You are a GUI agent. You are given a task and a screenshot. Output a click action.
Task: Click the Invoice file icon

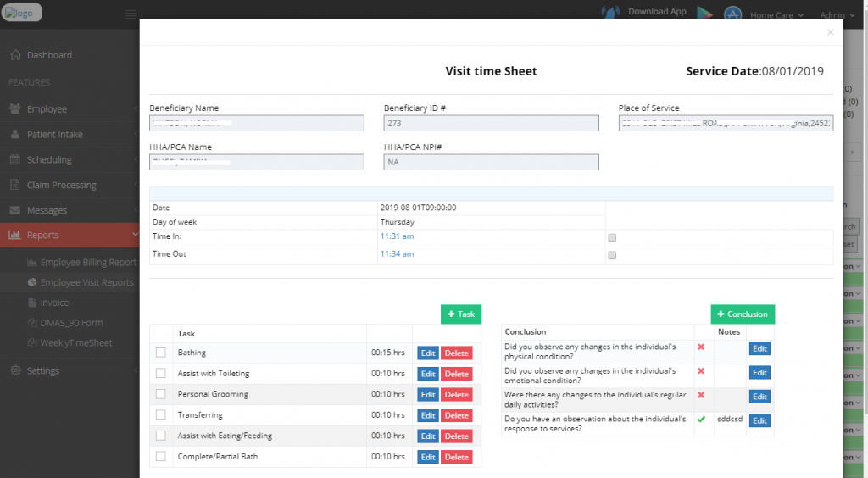click(32, 303)
